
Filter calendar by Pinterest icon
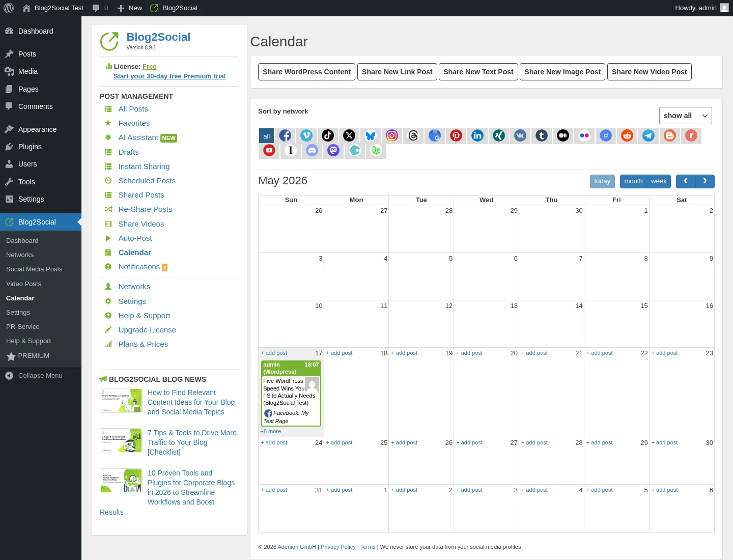coord(456,135)
